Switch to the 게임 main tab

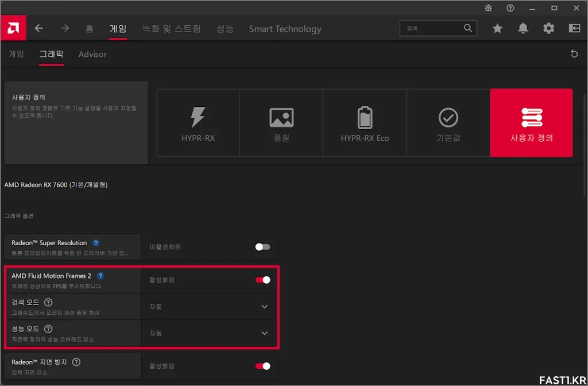118,29
